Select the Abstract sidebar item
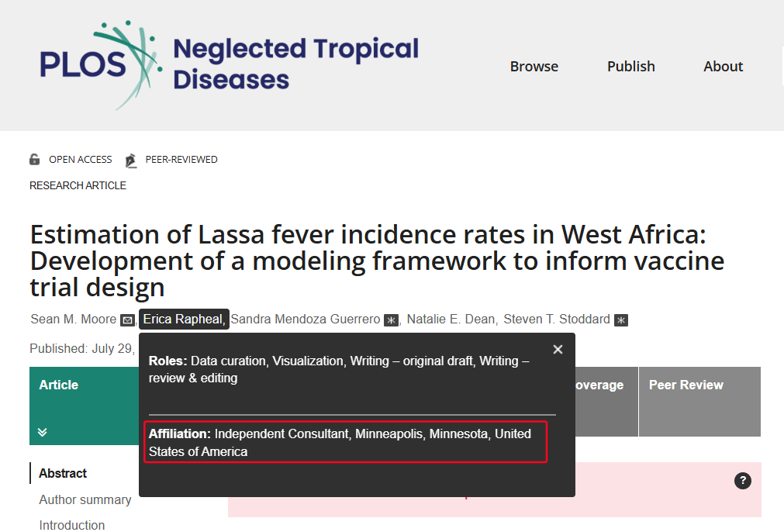784x532 pixels. [x=63, y=474]
